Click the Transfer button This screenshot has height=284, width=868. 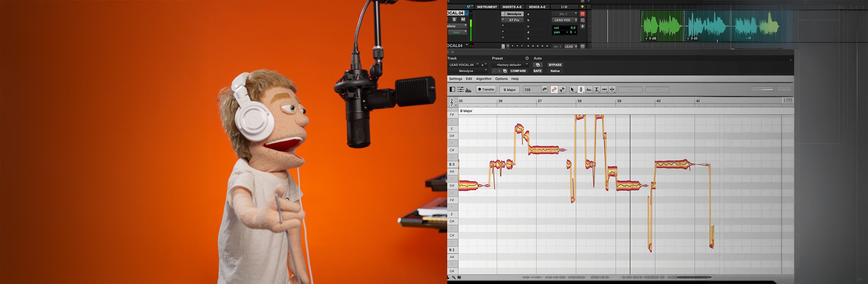click(x=486, y=90)
